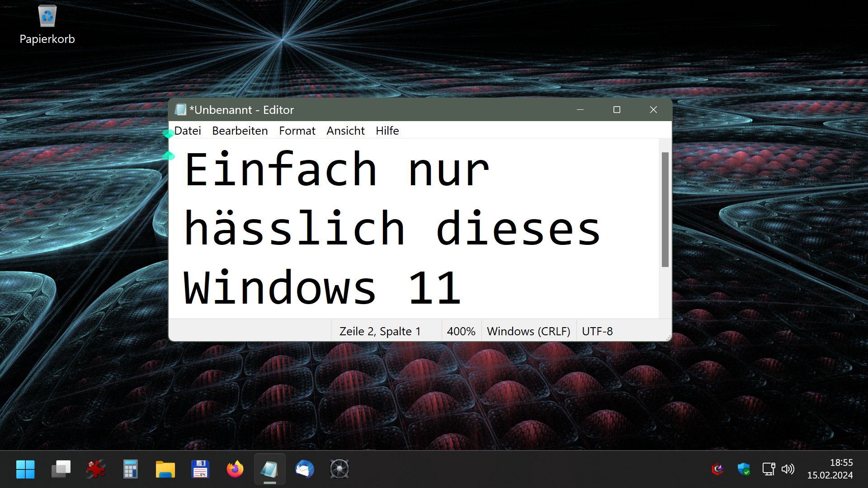The width and height of the screenshot is (868, 488).
Task: Open Task View from taskbar
Action: [61, 469]
